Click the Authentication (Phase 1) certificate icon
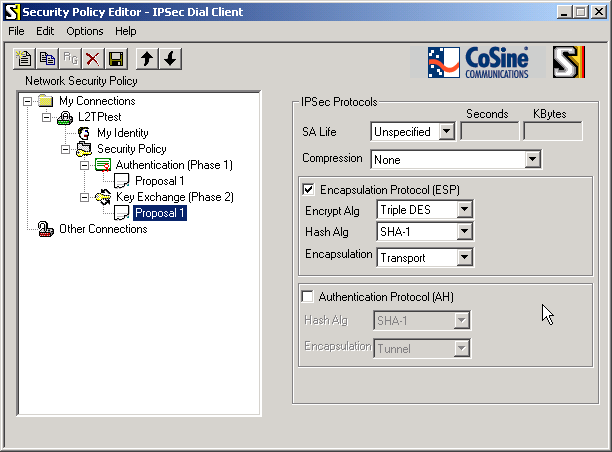The height and width of the screenshot is (452, 612). click(x=103, y=165)
